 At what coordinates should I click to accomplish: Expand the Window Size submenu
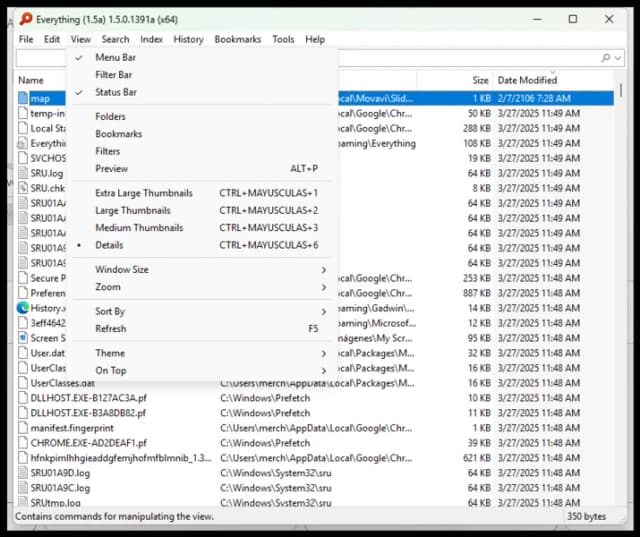[x=201, y=270]
